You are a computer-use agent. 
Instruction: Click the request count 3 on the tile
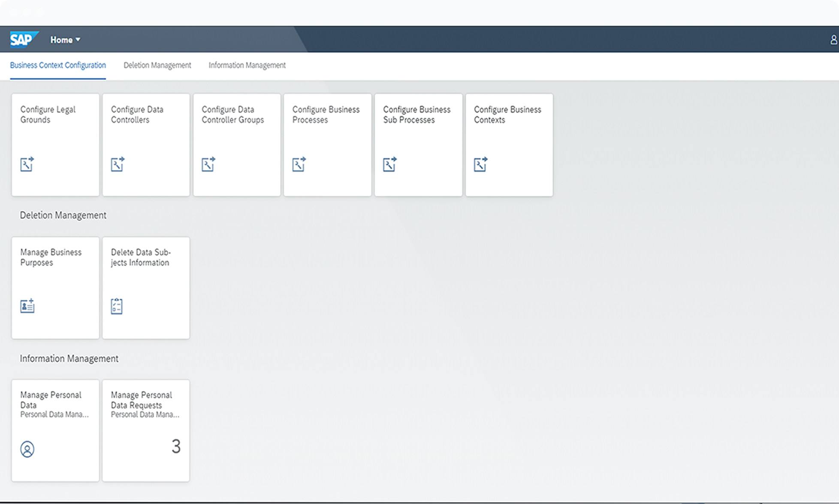coord(176,447)
